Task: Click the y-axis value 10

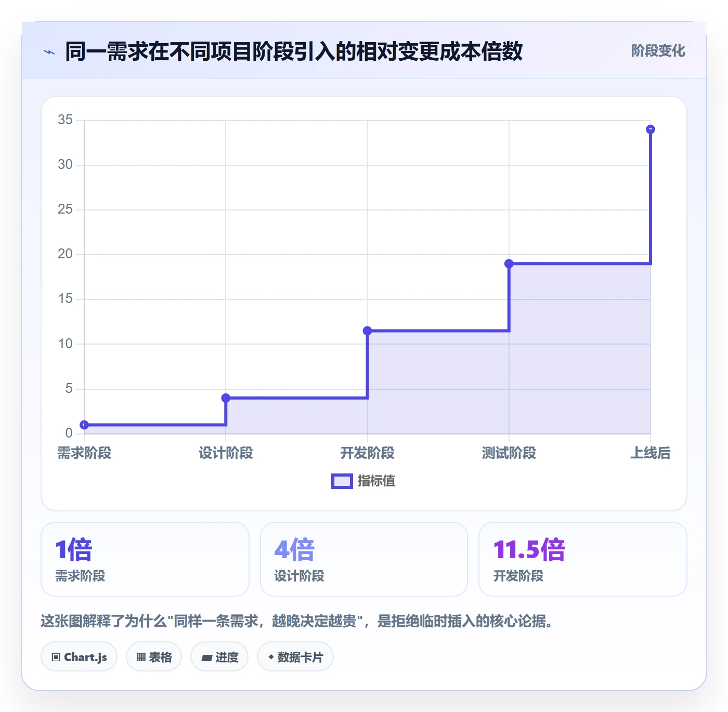Action: (x=65, y=344)
